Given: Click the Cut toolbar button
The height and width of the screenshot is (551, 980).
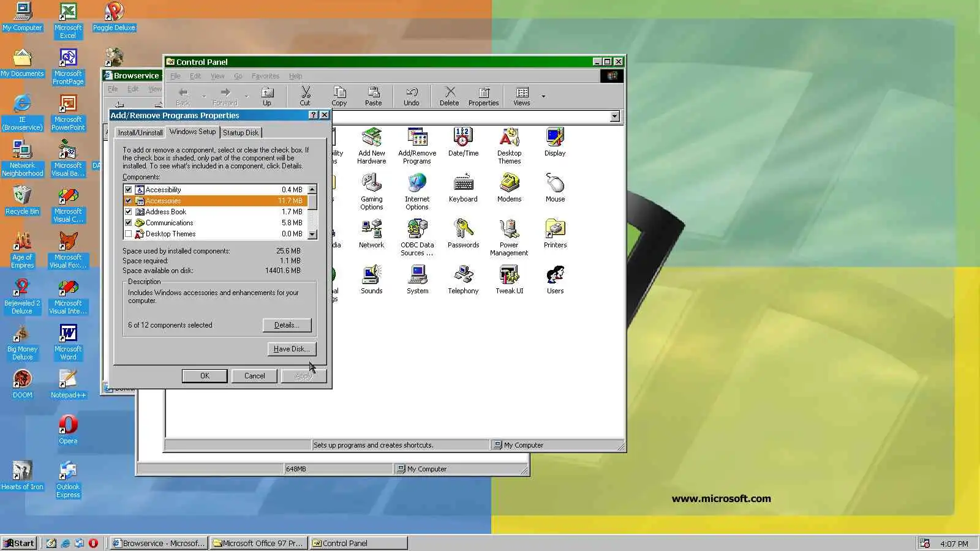Looking at the screenshot, I should tap(305, 96).
